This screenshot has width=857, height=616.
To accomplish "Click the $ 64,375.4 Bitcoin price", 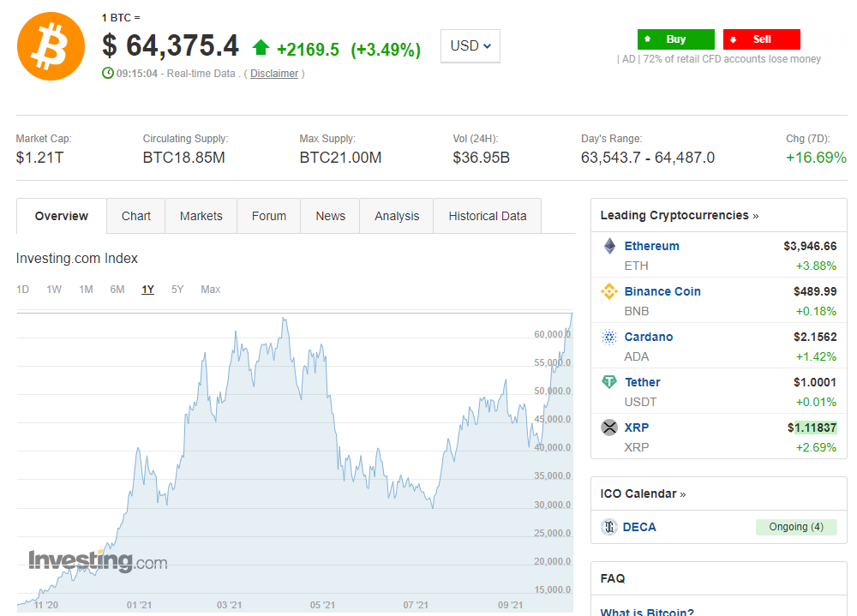I will pyautogui.click(x=170, y=45).
